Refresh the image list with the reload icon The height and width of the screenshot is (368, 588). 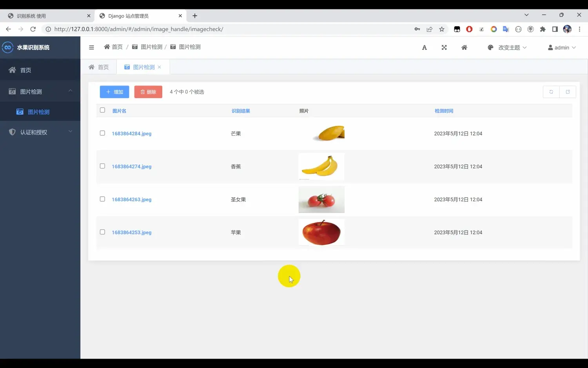coord(551,91)
